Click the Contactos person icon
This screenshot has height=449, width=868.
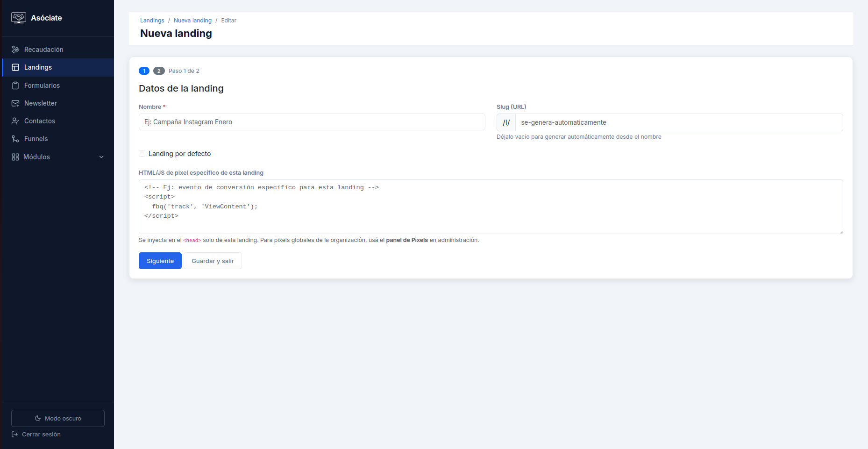[x=15, y=121]
